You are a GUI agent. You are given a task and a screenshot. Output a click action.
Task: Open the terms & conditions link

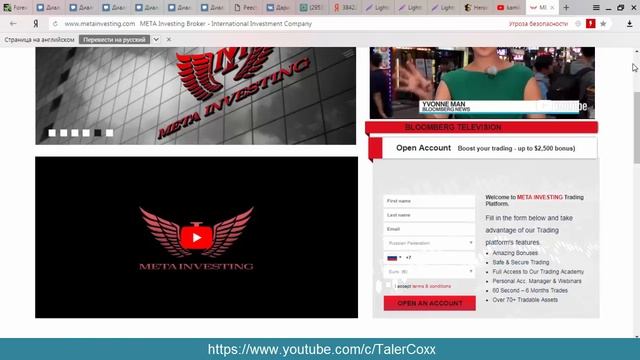click(431, 286)
